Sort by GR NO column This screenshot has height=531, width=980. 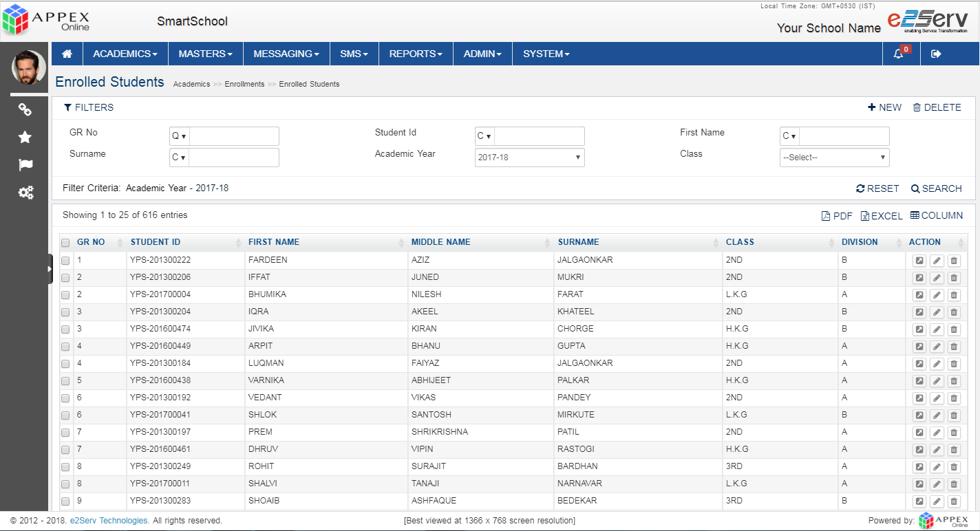click(x=100, y=242)
